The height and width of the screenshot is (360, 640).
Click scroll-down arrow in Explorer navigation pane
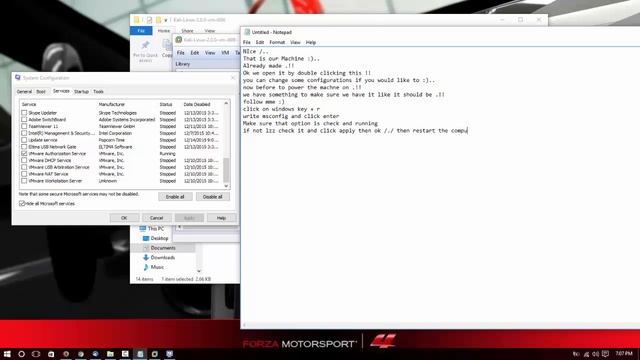(199, 271)
